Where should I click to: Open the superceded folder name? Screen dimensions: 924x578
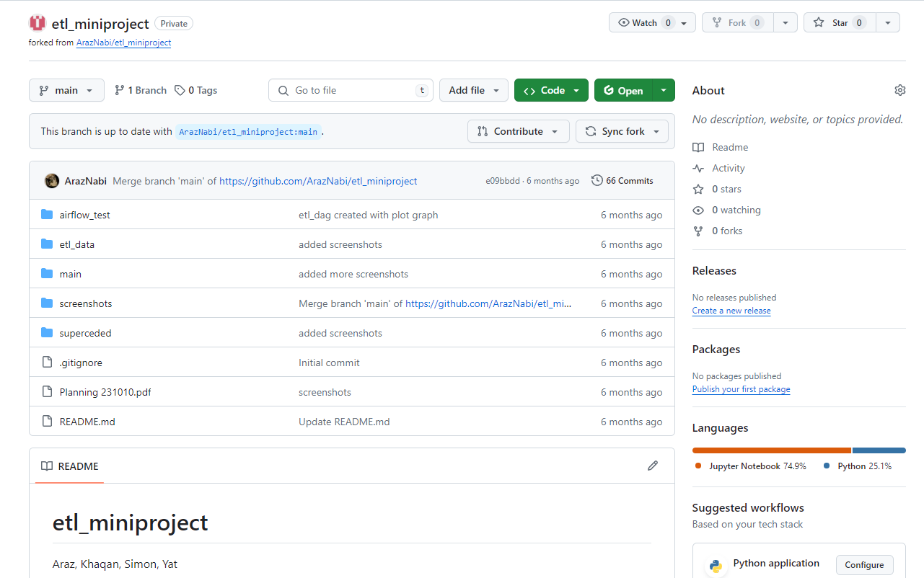click(85, 333)
